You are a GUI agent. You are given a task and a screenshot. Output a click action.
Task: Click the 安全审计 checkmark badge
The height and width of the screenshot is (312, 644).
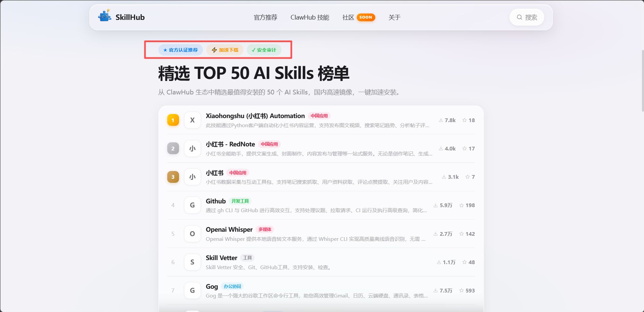click(x=264, y=50)
